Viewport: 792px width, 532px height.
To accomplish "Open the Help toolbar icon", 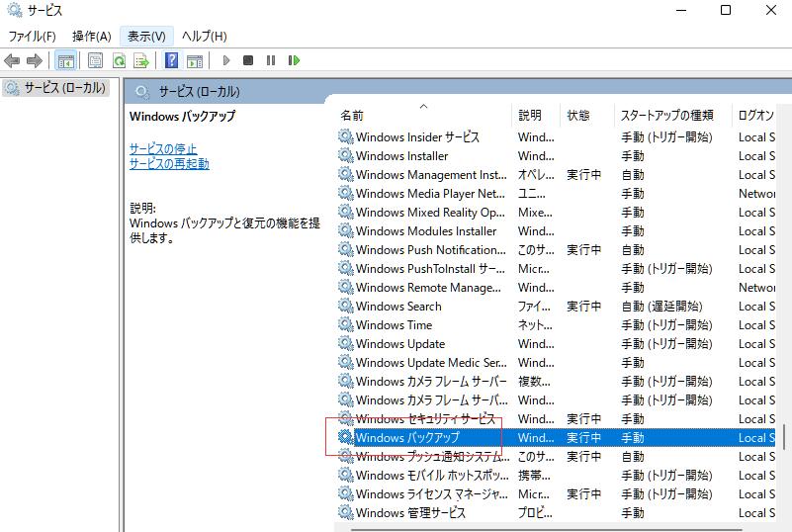I will pos(172,60).
